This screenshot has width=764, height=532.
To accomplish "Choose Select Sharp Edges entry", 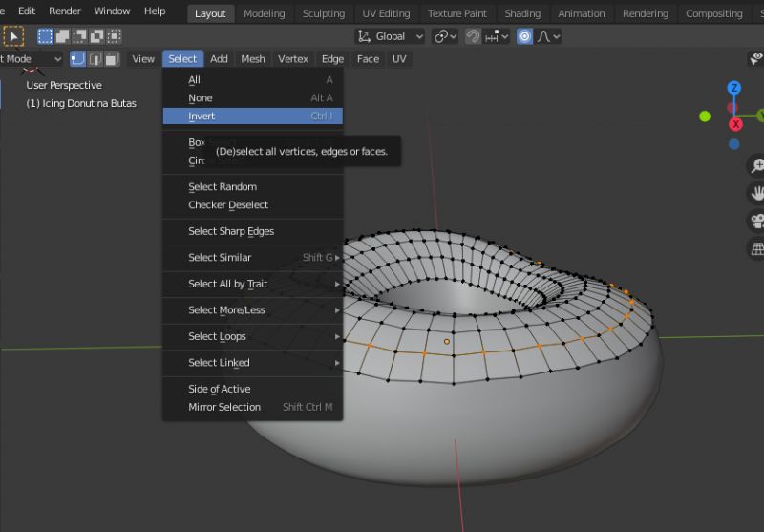I will 253,231.
